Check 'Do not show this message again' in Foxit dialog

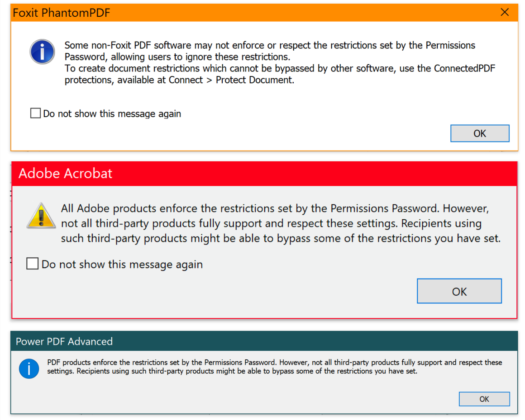pos(35,113)
